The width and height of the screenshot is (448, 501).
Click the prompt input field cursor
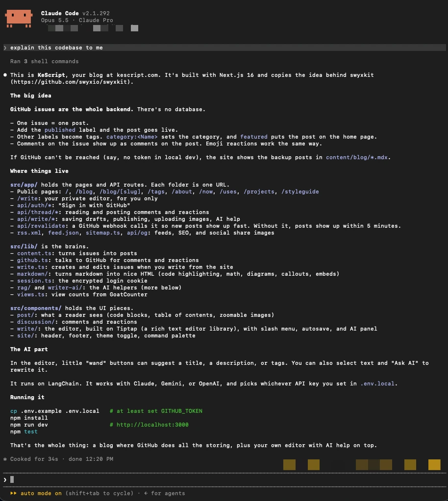12,479
